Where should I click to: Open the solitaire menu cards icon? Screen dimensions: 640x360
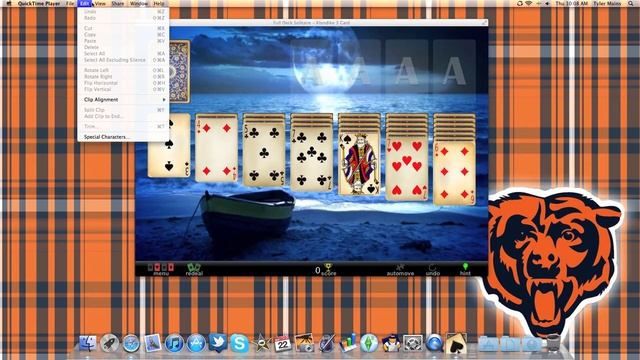pyautogui.click(x=161, y=269)
